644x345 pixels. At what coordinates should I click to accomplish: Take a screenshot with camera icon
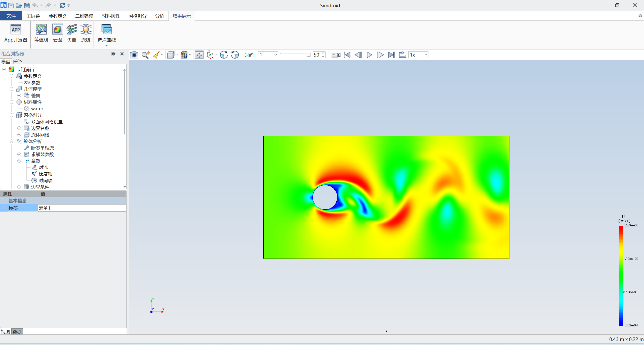pos(134,55)
